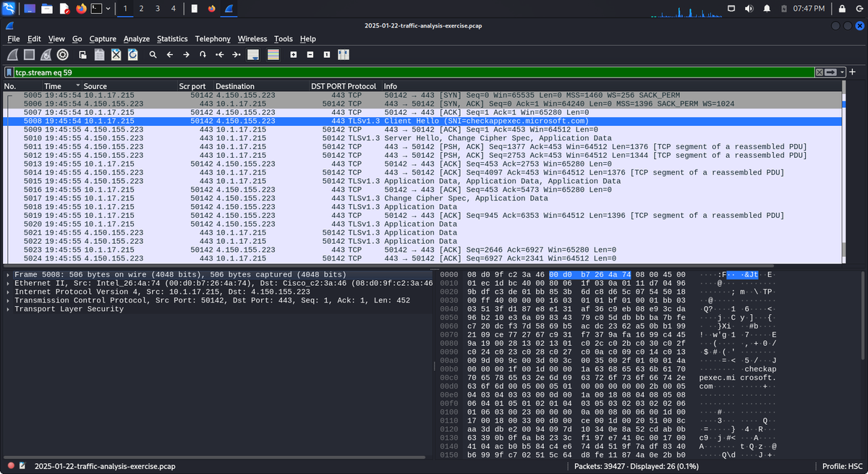Go forward in packet history arrow

pos(186,54)
